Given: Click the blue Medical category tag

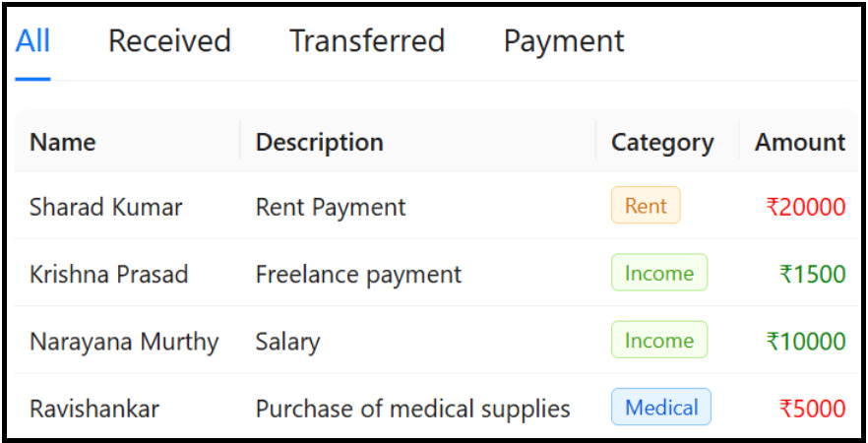Looking at the screenshot, I should click(x=661, y=408).
